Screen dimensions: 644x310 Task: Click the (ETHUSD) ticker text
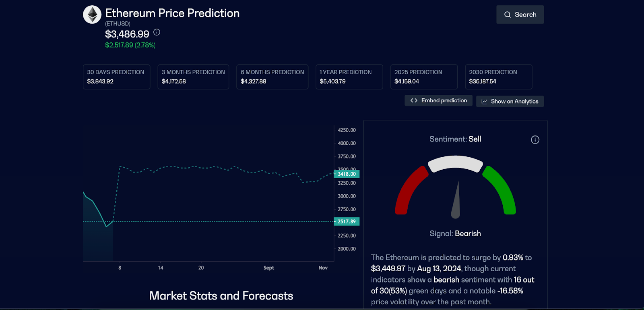[x=118, y=24]
